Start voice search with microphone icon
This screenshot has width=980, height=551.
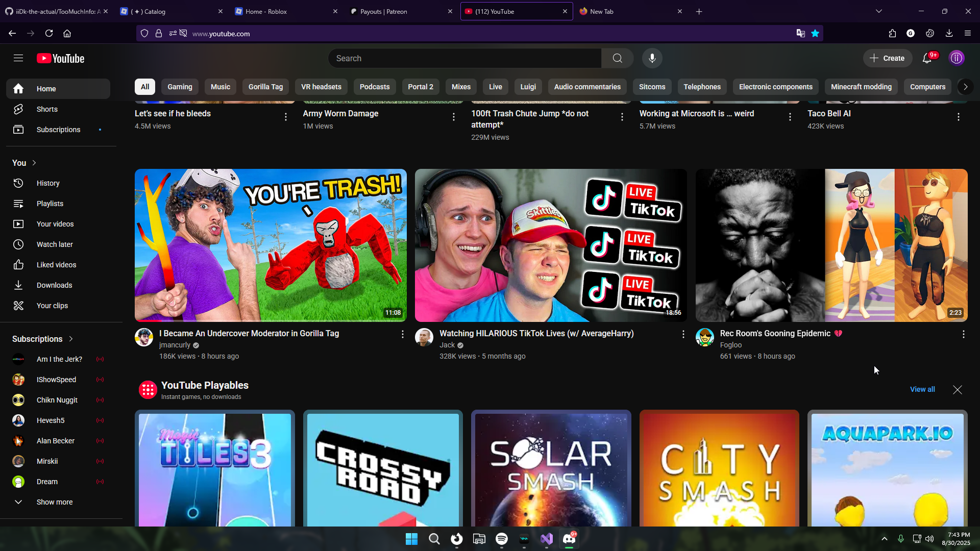[652, 58]
